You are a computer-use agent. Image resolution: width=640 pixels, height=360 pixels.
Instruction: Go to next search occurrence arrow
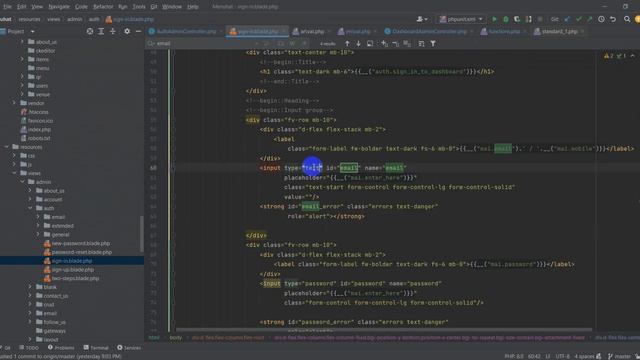pyautogui.click(x=358, y=43)
